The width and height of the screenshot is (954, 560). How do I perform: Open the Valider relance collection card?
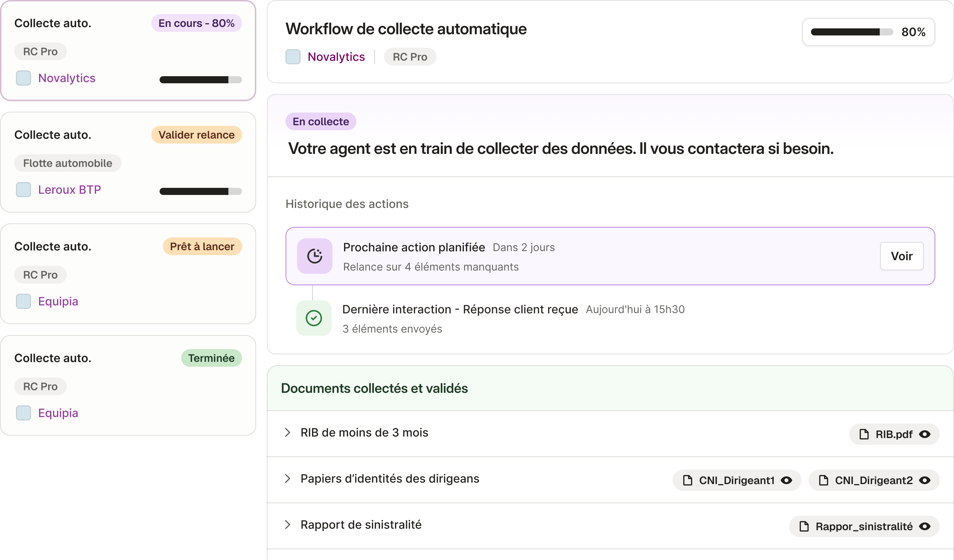[x=128, y=162]
